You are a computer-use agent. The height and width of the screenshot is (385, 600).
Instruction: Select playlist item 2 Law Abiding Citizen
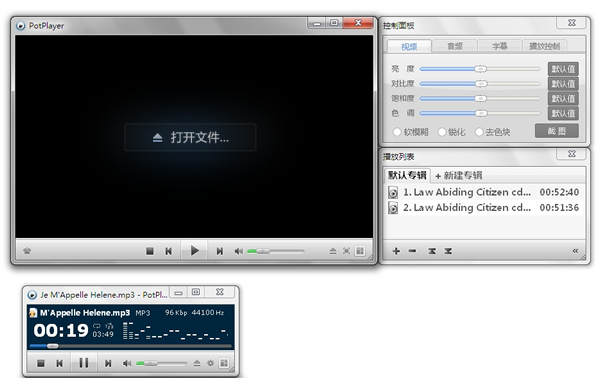[x=485, y=208]
